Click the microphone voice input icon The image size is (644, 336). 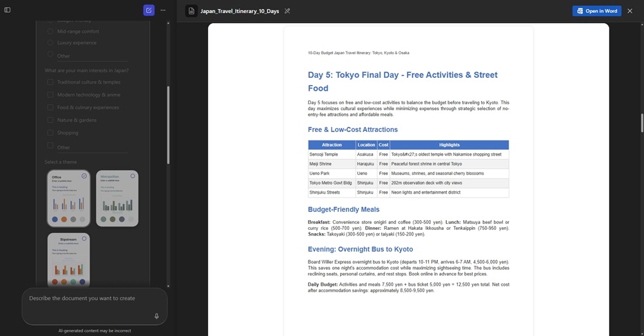[156, 316]
